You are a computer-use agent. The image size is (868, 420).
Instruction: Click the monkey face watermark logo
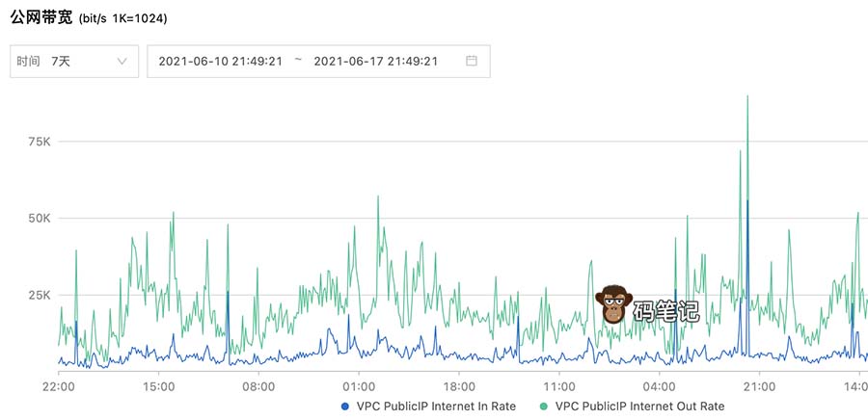point(613,304)
